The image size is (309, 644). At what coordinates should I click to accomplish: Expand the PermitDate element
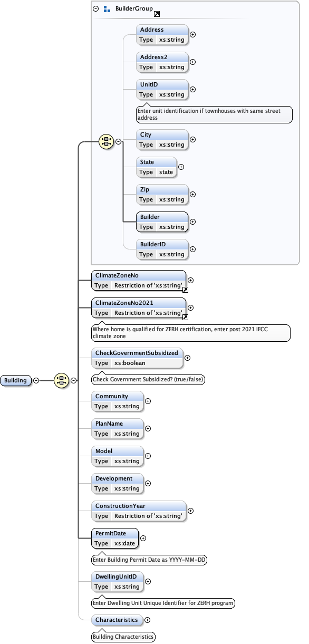pyautogui.click(x=143, y=539)
